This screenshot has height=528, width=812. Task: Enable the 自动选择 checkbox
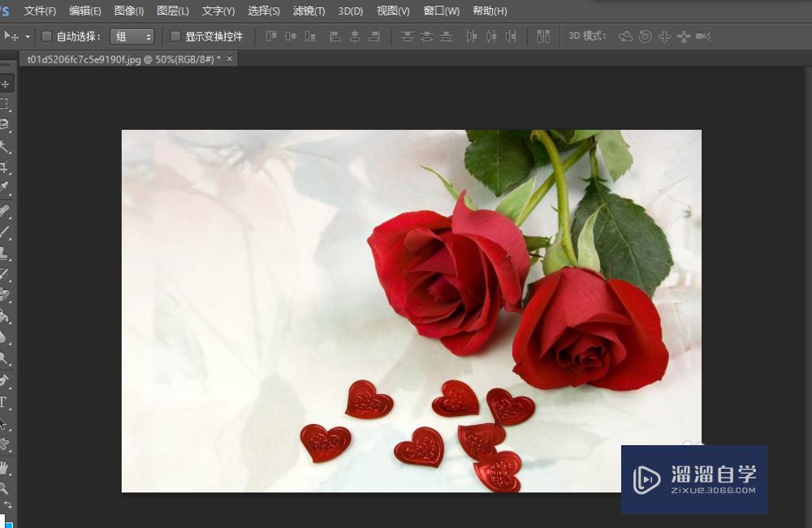click(46, 37)
